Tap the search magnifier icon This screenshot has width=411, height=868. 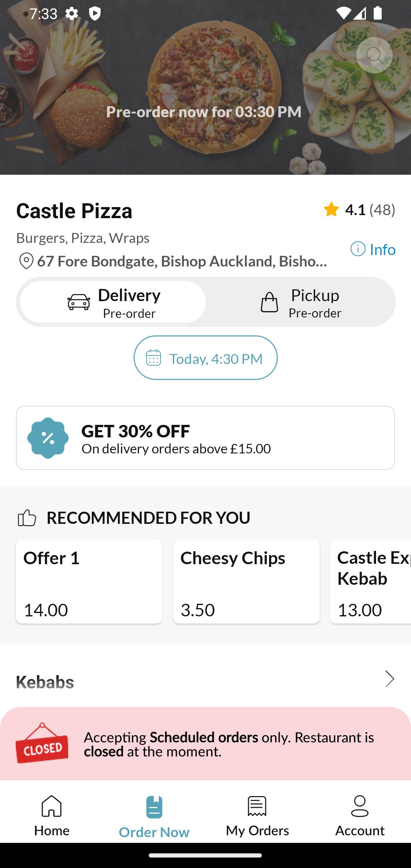pos(374,55)
